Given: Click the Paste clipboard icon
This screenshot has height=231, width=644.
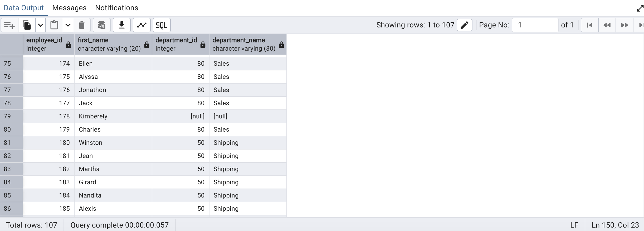Looking at the screenshot, I should point(54,25).
